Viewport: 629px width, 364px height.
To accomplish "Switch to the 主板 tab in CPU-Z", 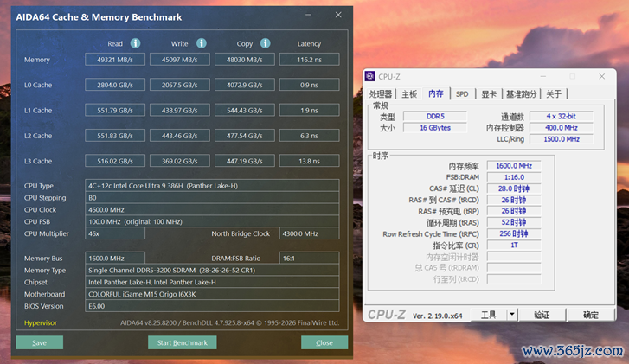I will [409, 93].
